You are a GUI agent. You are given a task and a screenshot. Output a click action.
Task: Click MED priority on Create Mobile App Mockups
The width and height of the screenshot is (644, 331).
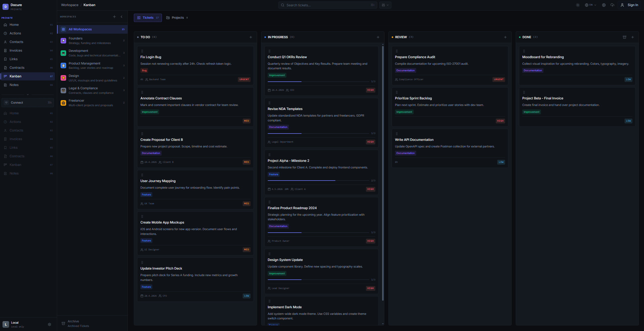246,250
